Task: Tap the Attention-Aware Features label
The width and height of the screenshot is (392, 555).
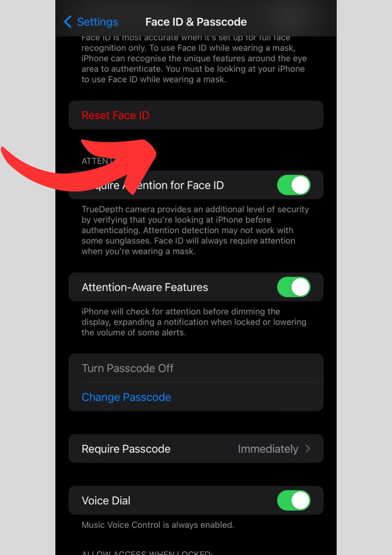Action: [x=145, y=287]
